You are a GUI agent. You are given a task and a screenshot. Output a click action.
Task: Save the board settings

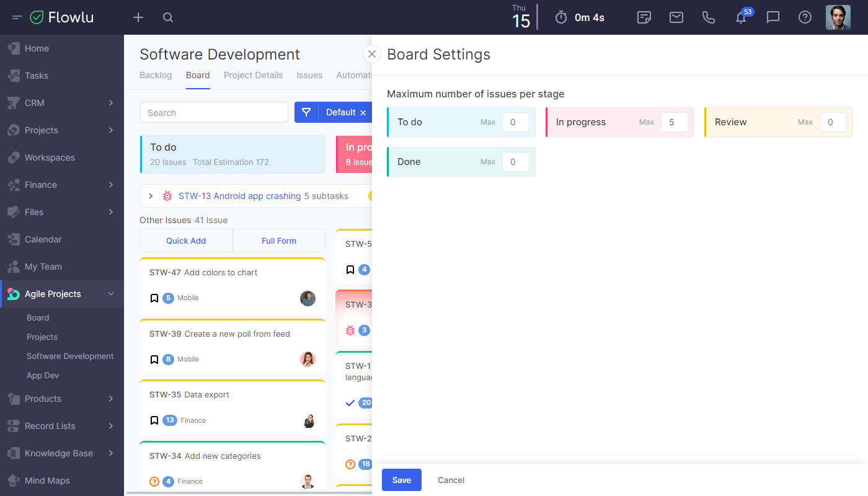coord(401,480)
